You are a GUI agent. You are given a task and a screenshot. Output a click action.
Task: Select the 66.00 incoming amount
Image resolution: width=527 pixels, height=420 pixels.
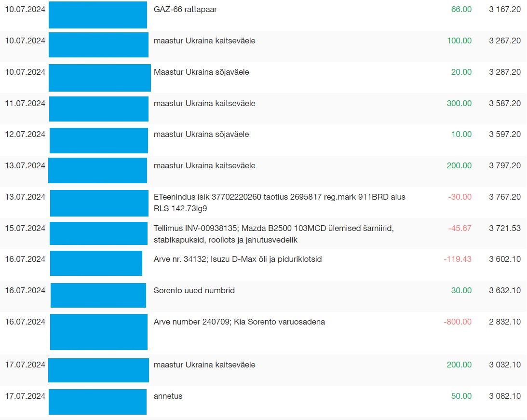click(x=461, y=10)
